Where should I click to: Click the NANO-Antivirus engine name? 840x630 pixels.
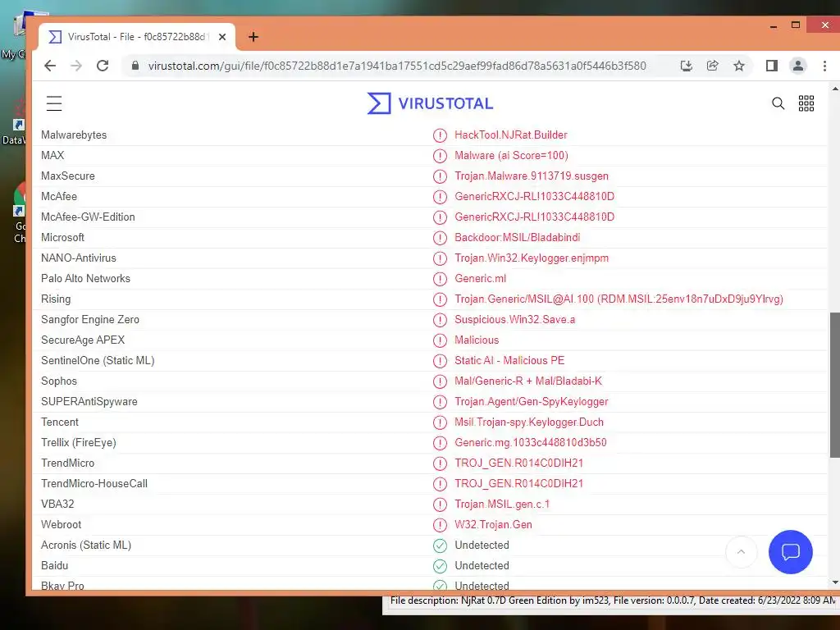(79, 258)
